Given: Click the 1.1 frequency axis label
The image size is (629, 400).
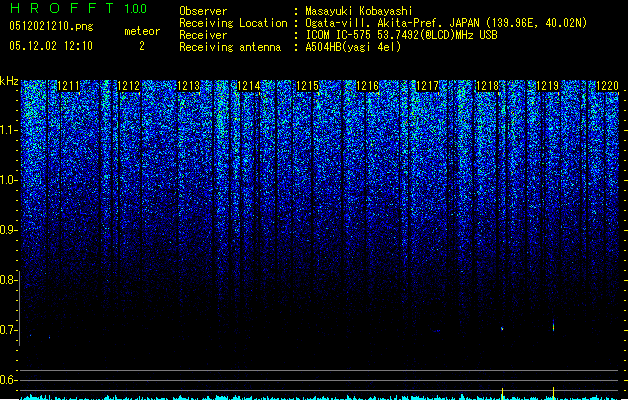Looking at the screenshot, I should [8, 130].
